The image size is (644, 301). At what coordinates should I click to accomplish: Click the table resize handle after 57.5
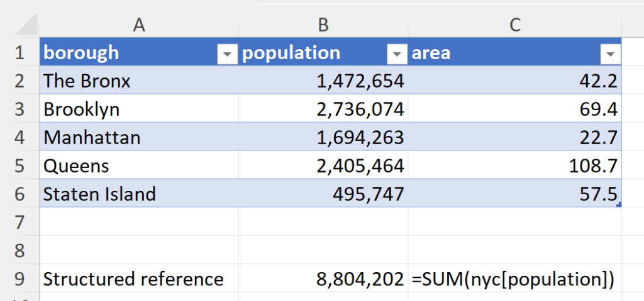[x=619, y=205]
